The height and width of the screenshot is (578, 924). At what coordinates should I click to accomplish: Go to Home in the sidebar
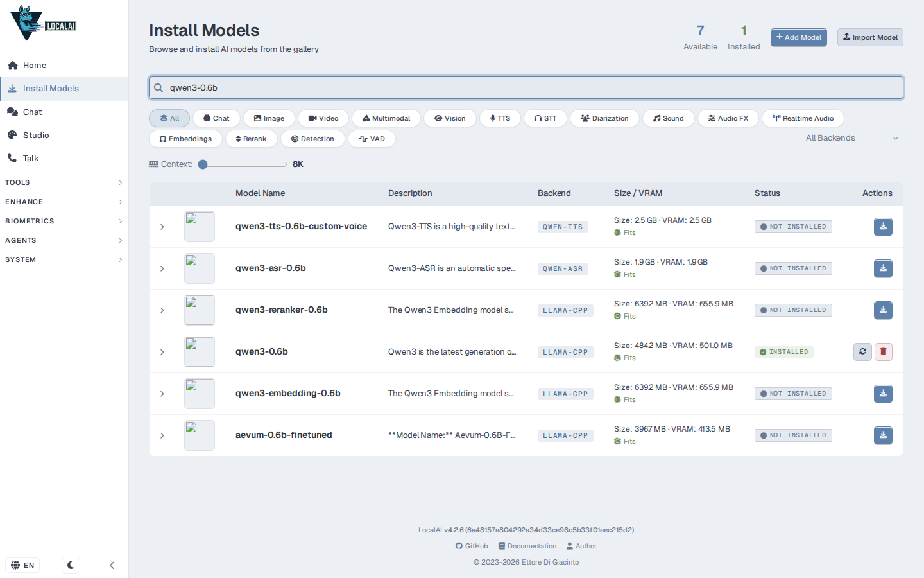click(x=64, y=66)
